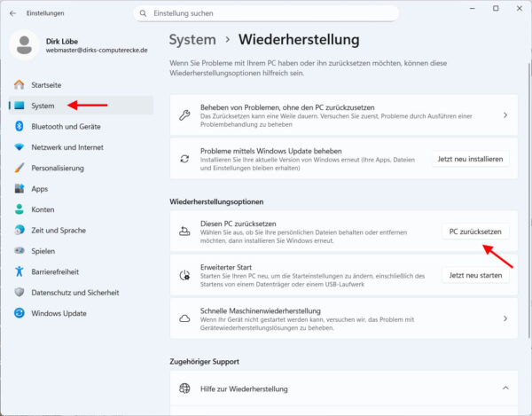The height and width of the screenshot is (416, 532).
Task: Select Bluetooth und Geräte section
Action: (x=81, y=126)
